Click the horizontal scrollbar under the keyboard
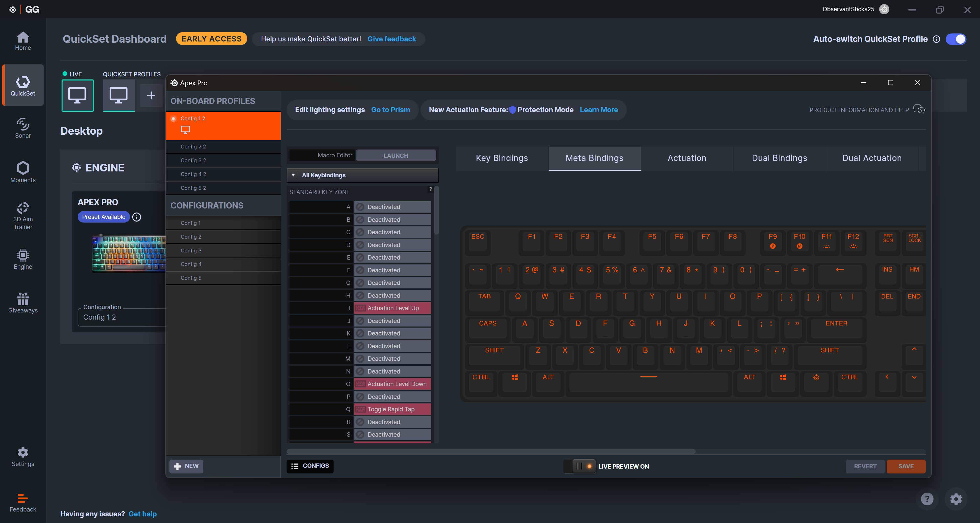This screenshot has height=523, width=980. coord(491,451)
